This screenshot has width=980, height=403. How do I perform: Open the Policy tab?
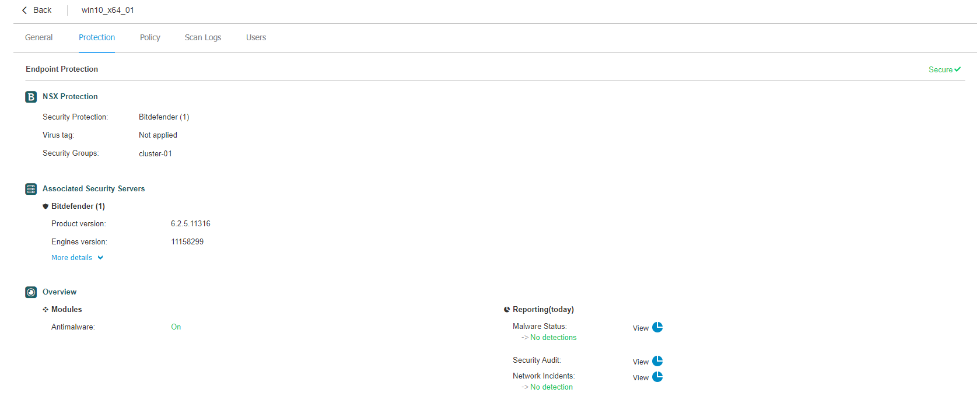(150, 37)
